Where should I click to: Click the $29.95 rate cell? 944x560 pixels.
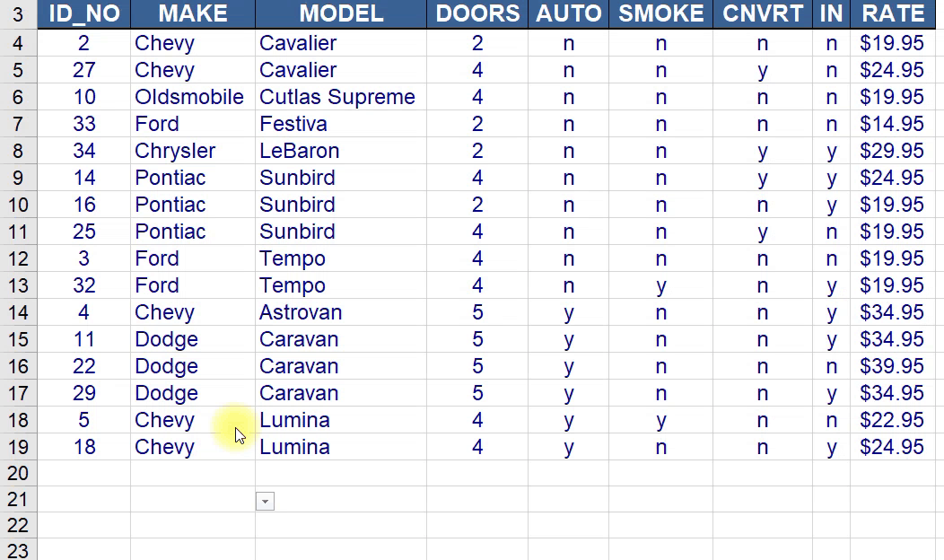click(892, 151)
